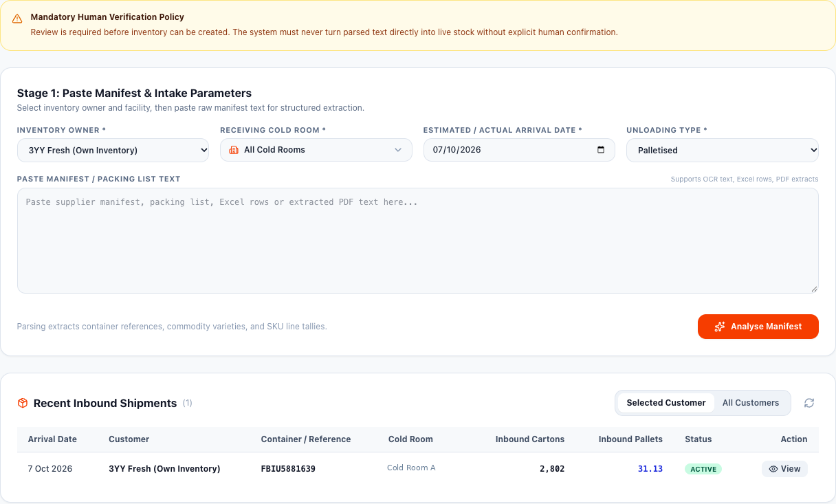Switch to the Selected Customer tab
The width and height of the screenshot is (836, 504).
click(x=665, y=403)
